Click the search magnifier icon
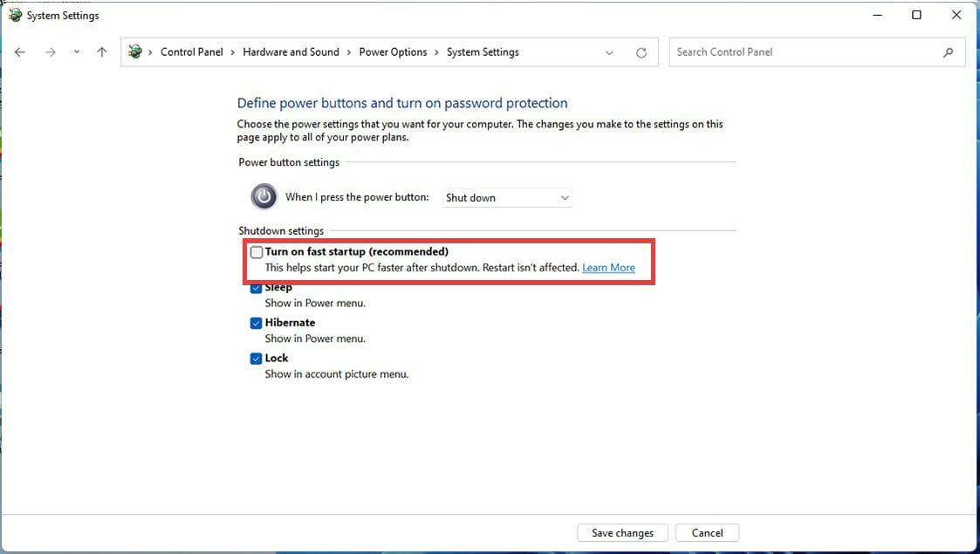 coord(949,52)
